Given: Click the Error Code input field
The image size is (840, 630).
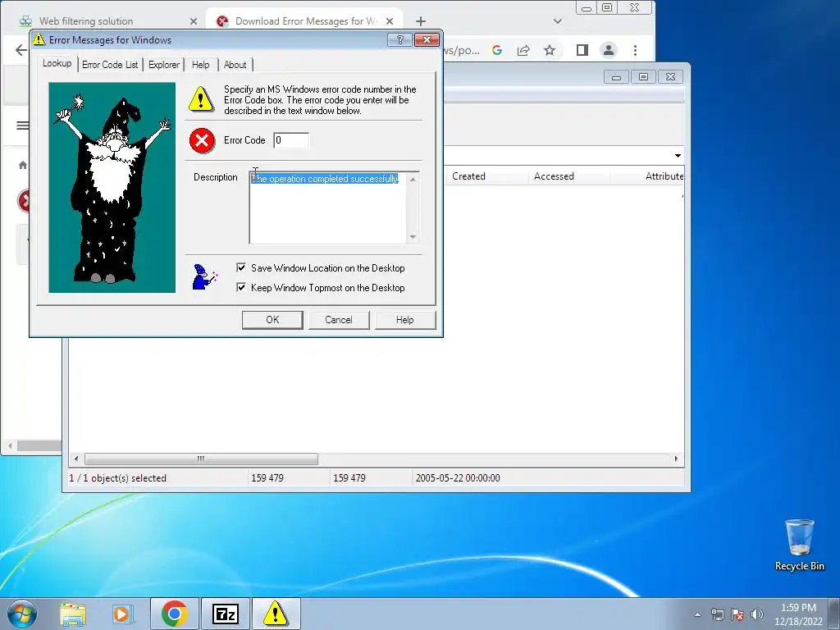Looking at the screenshot, I should pos(291,140).
